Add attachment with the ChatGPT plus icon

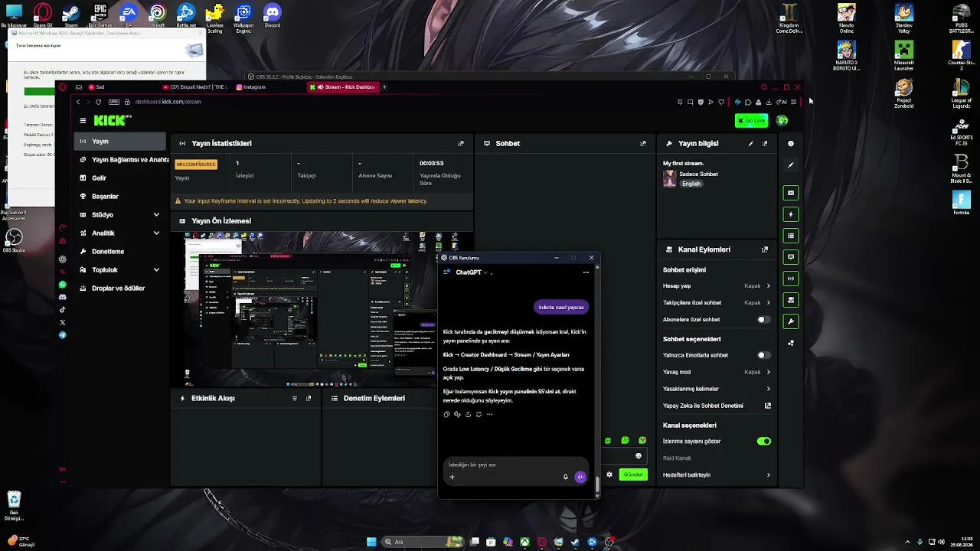pos(452,477)
